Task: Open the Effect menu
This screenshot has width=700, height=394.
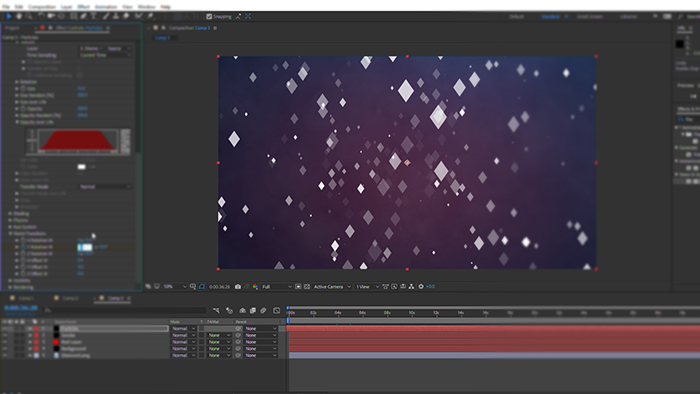Action: point(83,7)
